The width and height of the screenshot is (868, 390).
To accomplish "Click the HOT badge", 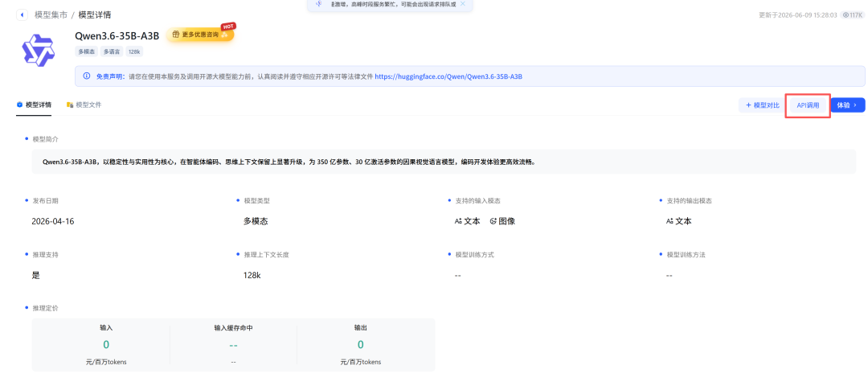I will tap(227, 26).
